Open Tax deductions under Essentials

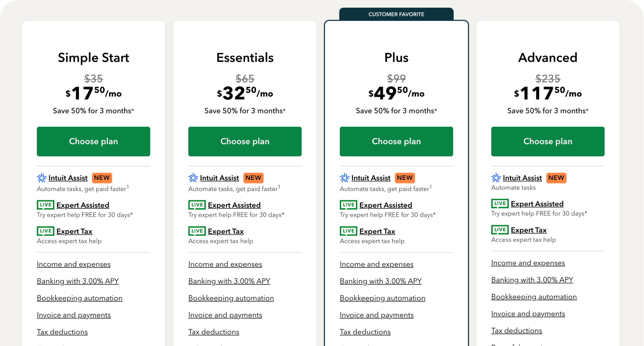(213, 332)
